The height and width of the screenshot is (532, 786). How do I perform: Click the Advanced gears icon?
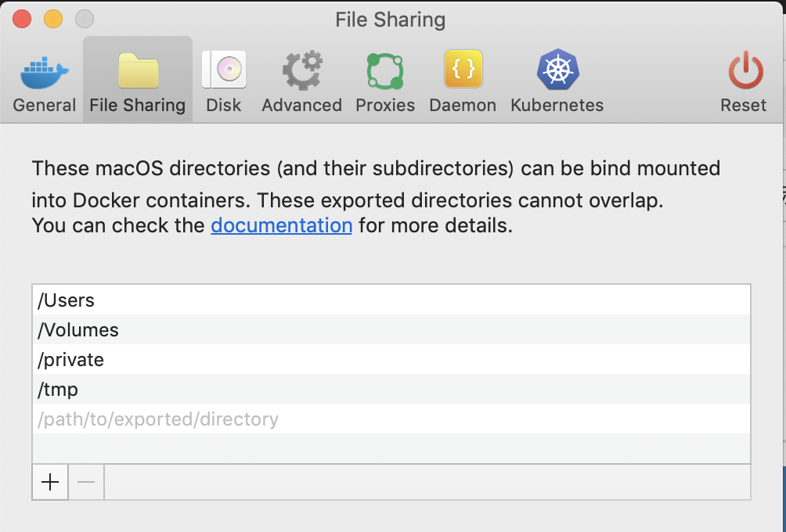click(x=301, y=71)
